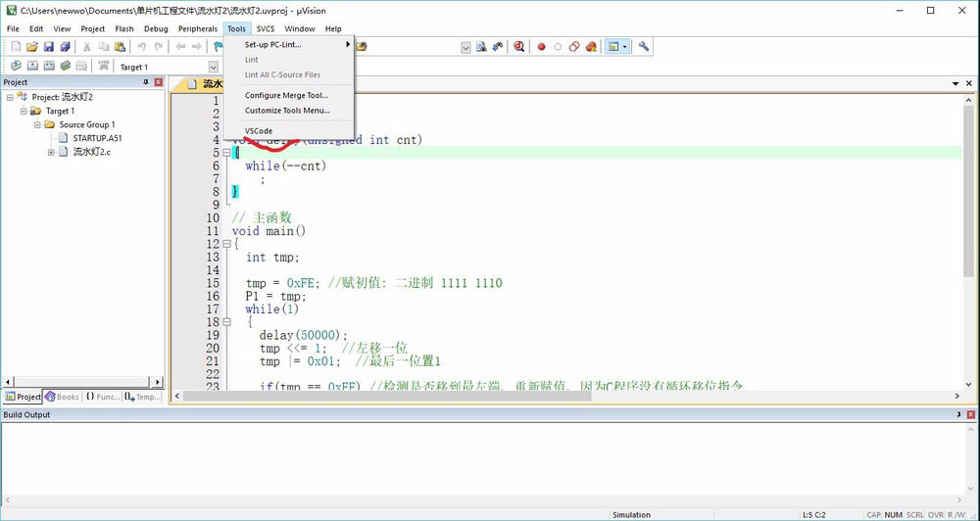
Task: Collapse the Target 1 tree node
Action: pos(24,111)
